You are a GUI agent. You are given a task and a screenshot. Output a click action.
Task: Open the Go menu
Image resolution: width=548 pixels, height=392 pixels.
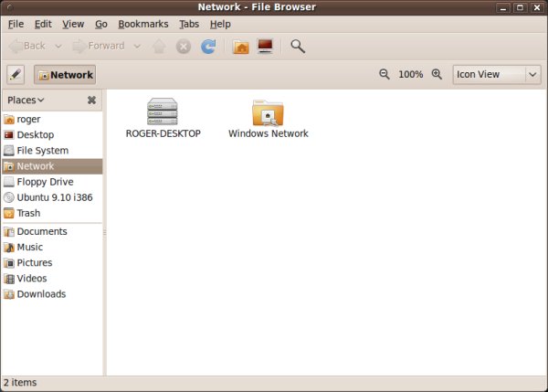[101, 24]
